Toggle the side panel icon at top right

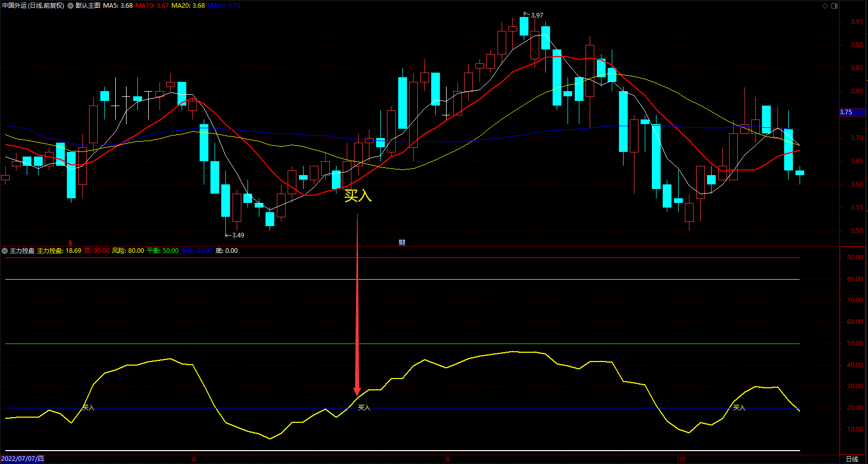pyautogui.click(x=835, y=6)
